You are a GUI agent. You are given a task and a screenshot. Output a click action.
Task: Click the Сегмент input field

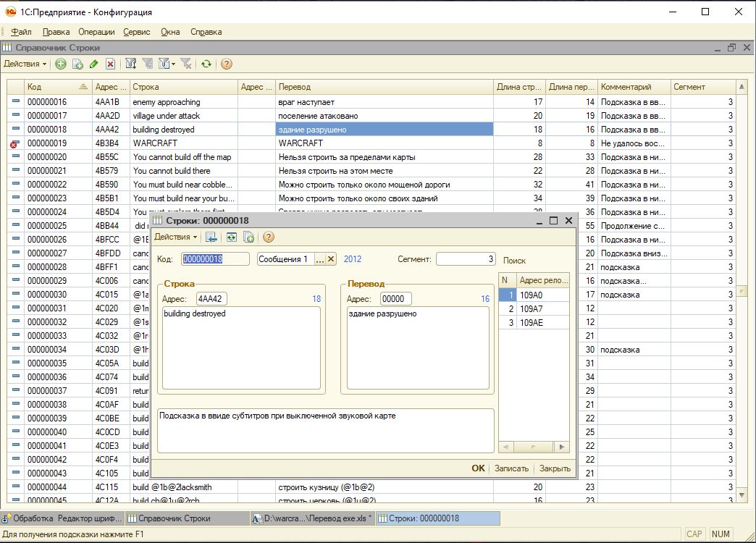(x=466, y=259)
